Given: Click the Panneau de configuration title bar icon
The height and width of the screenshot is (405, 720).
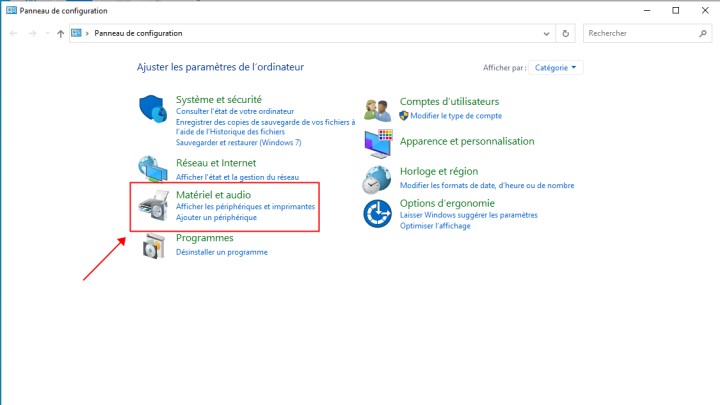Looking at the screenshot, I should pos(11,10).
